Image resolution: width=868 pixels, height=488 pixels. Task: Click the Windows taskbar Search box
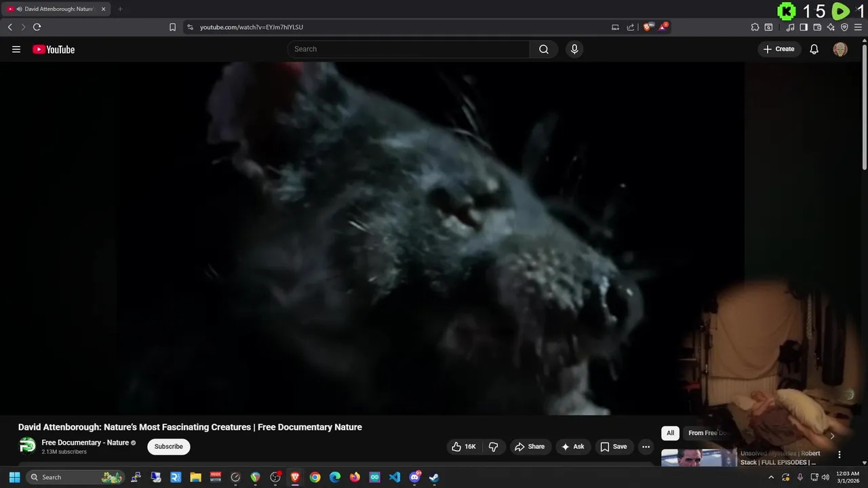pos(75,477)
